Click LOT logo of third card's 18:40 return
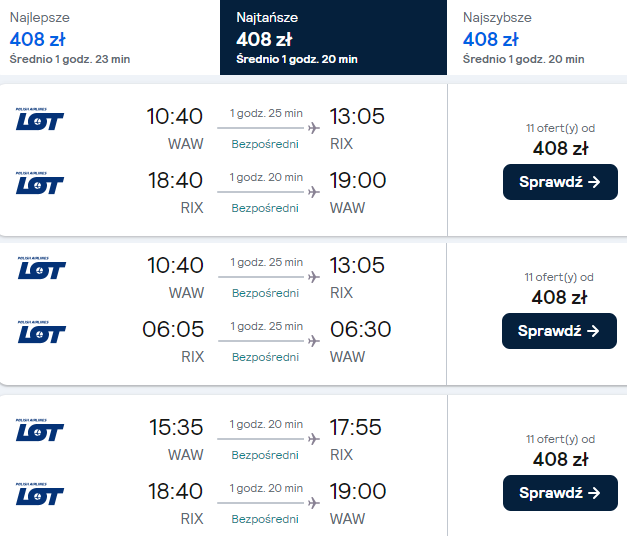627x536 pixels. 40,494
